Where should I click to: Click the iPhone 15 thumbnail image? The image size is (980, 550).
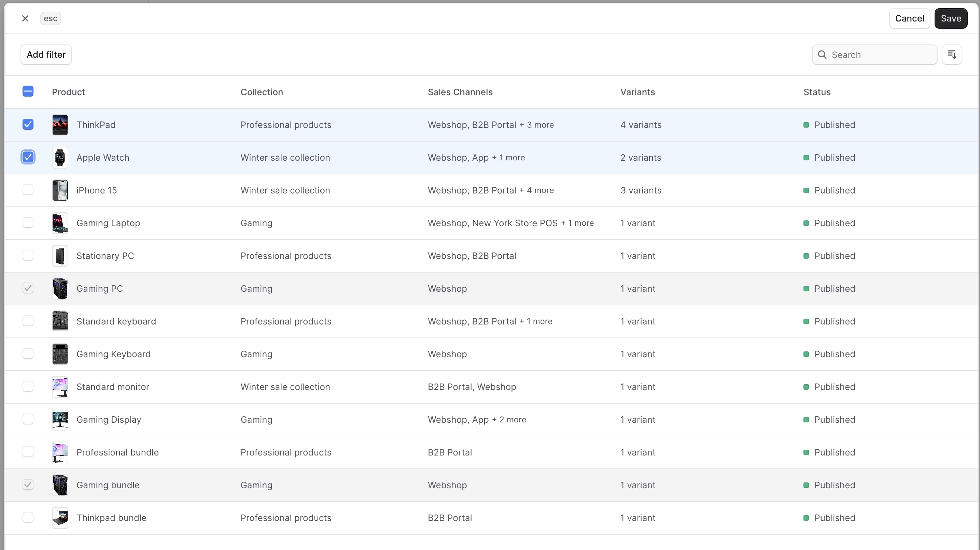point(60,190)
